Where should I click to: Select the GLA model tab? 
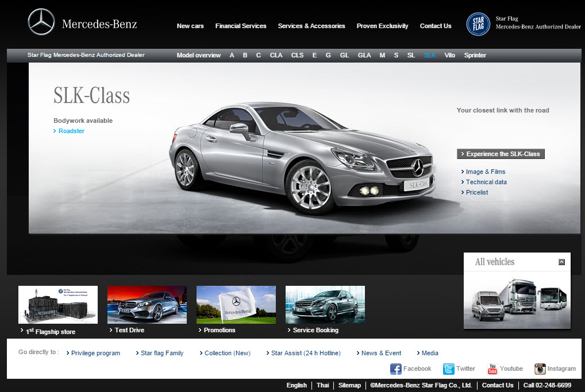click(x=364, y=55)
